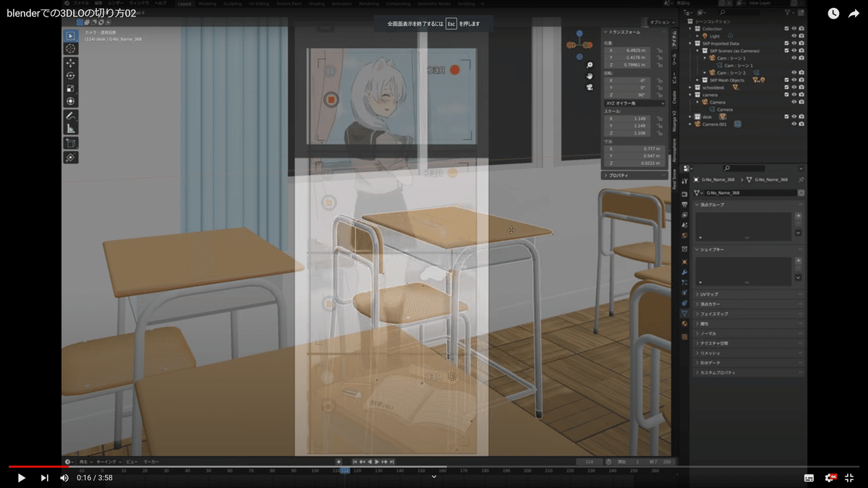Mute the video with speaker icon
The width and height of the screenshot is (868, 488).
[64, 478]
